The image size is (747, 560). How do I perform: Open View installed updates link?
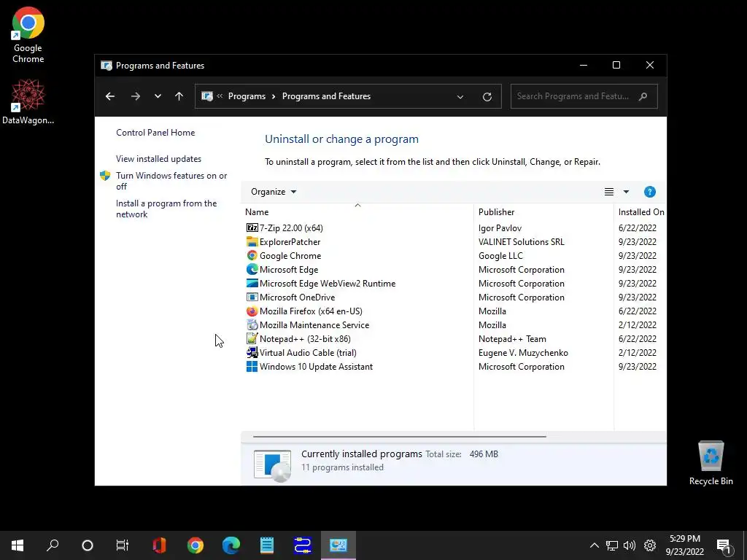click(x=158, y=159)
